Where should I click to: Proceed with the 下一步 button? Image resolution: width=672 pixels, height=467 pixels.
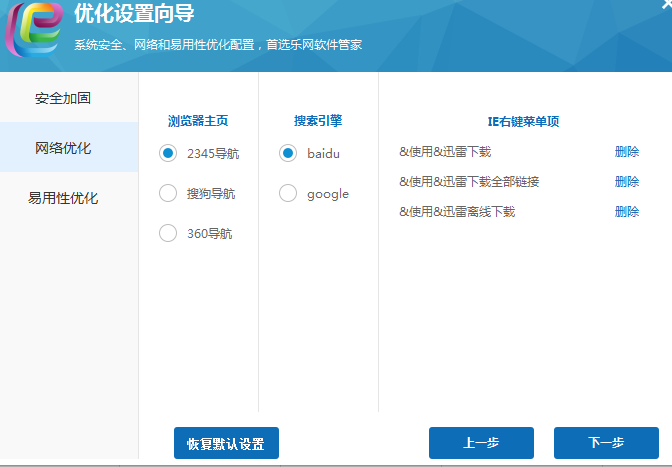(x=606, y=443)
